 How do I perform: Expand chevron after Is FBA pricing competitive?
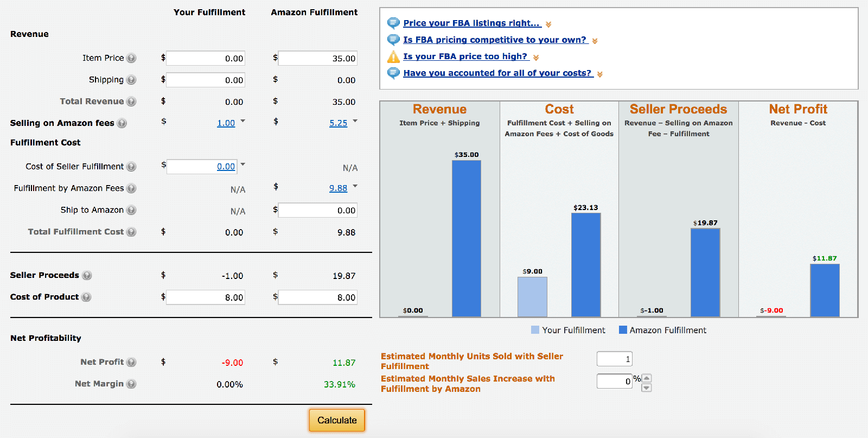pyautogui.click(x=595, y=41)
